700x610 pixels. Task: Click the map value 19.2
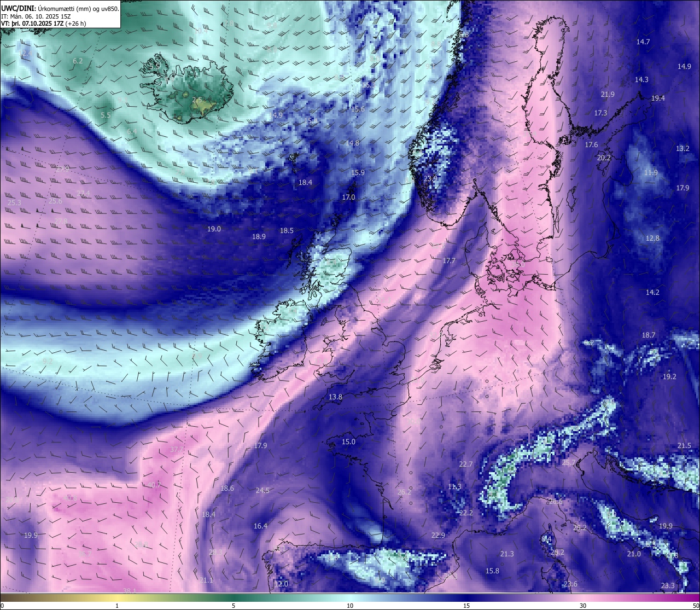point(669,376)
